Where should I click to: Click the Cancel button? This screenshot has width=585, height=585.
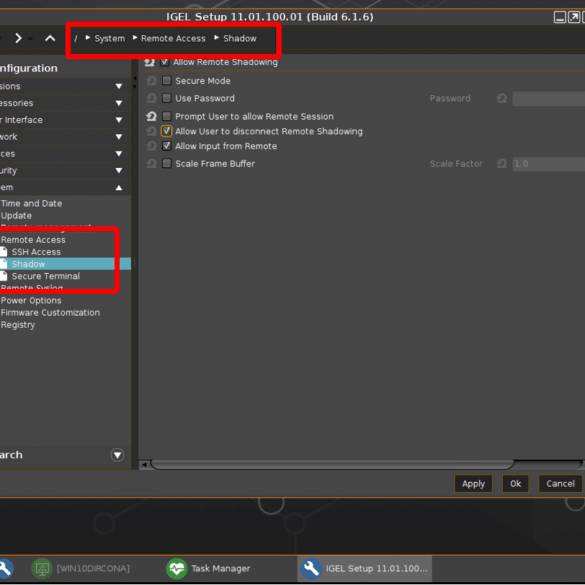[x=560, y=484]
